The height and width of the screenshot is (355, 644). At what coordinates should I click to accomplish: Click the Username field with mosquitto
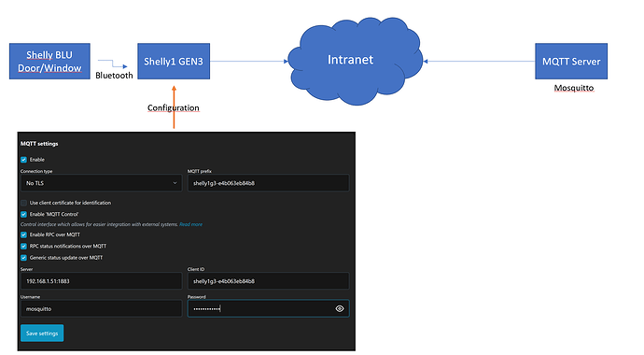[x=101, y=308]
